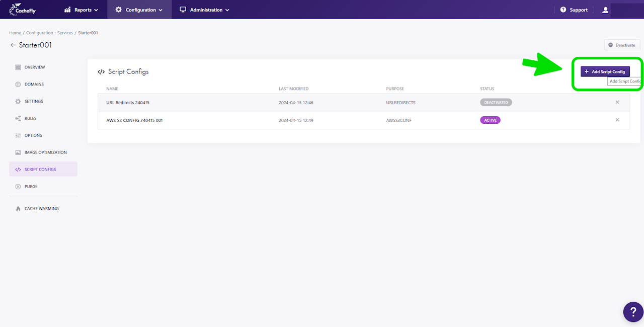The height and width of the screenshot is (327, 644).
Task: Click the ACTIVE status badge
Action: (490, 120)
